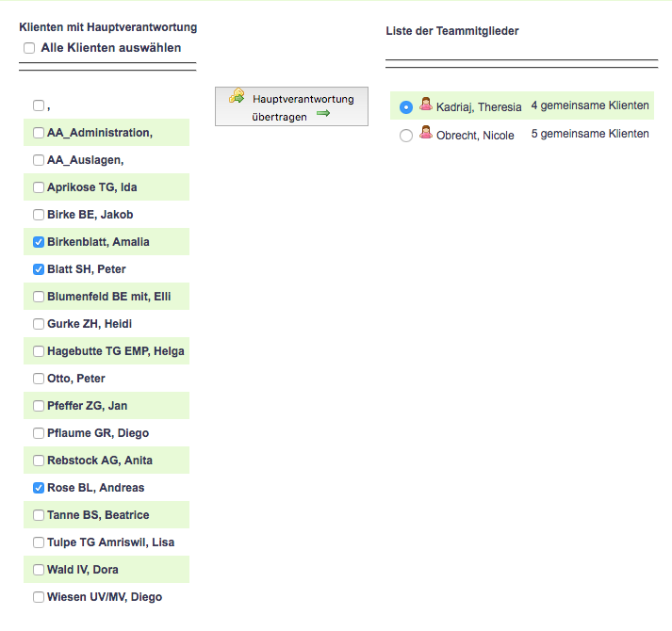Click the 5 gemeinsame Klienten text
Image resolution: width=672 pixels, height=631 pixels.
point(590,134)
